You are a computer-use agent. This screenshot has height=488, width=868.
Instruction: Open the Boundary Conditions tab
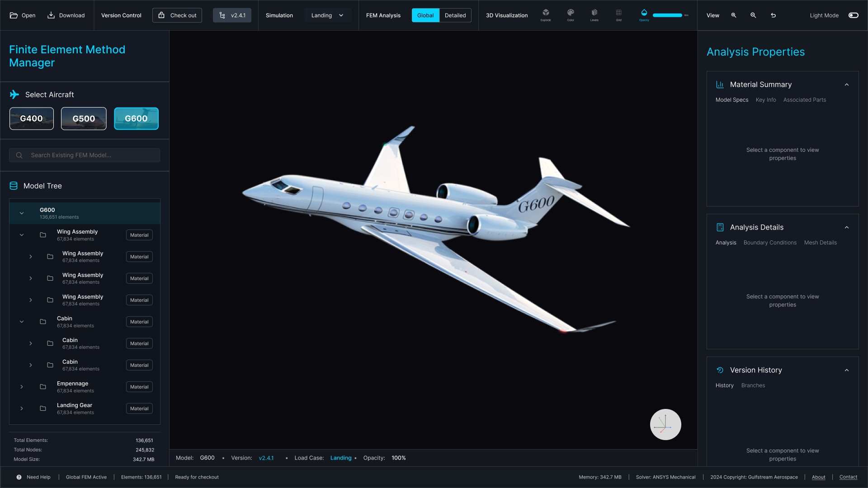tap(770, 243)
